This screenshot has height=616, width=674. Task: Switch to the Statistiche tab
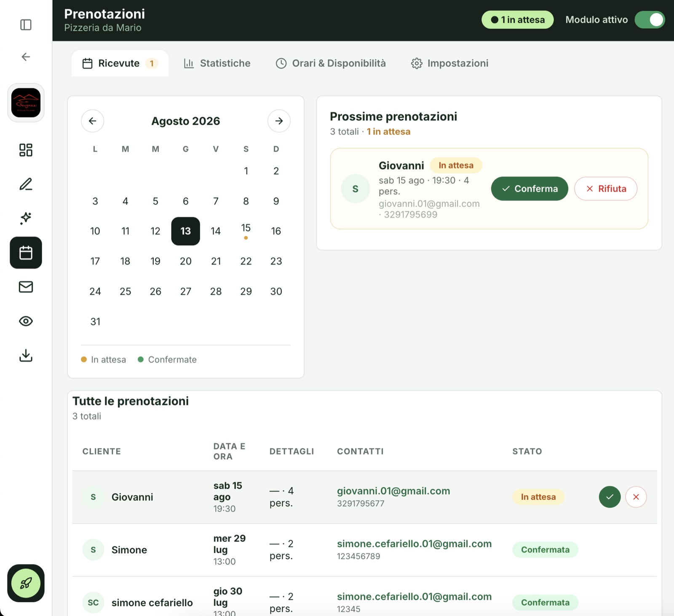coord(217,63)
